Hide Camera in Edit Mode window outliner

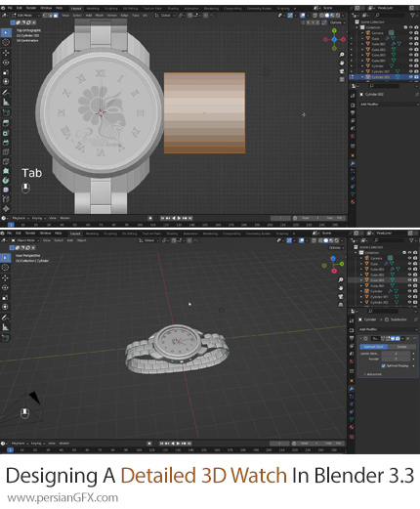click(411, 33)
